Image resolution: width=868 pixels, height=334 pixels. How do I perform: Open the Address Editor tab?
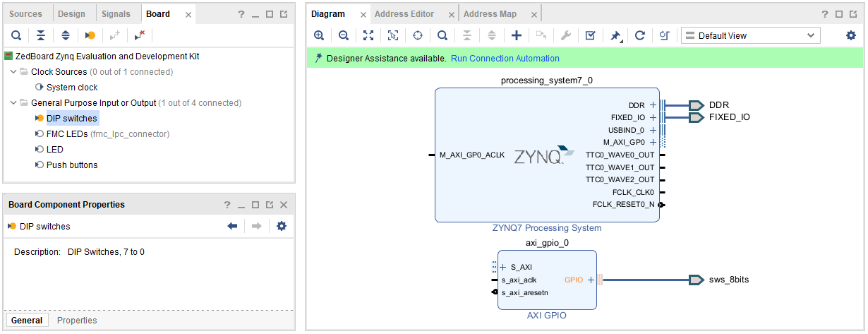pos(404,14)
